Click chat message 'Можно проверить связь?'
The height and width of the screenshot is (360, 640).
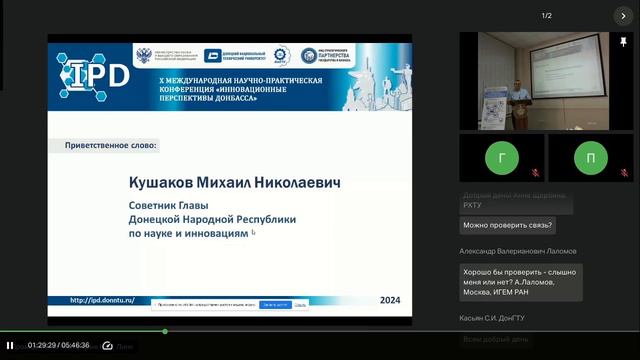(x=507, y=225)
